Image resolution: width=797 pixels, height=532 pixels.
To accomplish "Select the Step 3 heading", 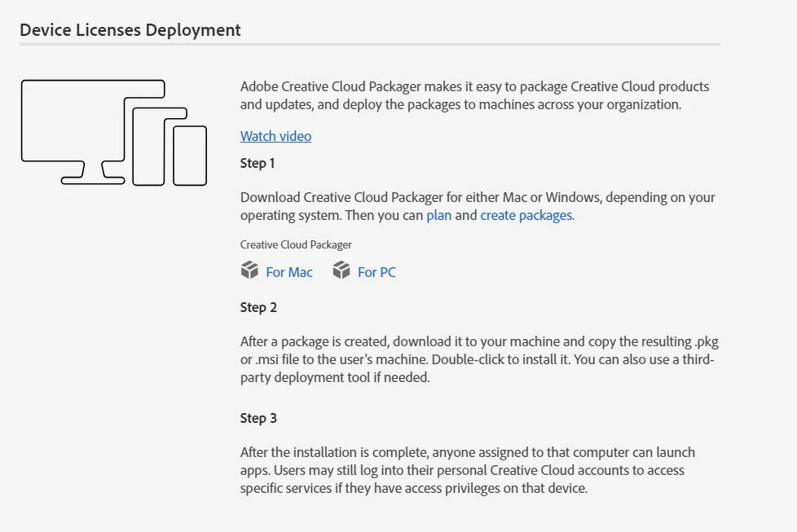I will click(258, 418).
